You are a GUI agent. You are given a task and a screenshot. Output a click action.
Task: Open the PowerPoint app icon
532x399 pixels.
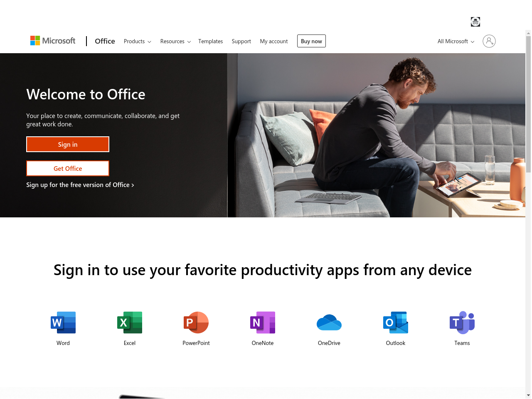click(x=196, y=323)
